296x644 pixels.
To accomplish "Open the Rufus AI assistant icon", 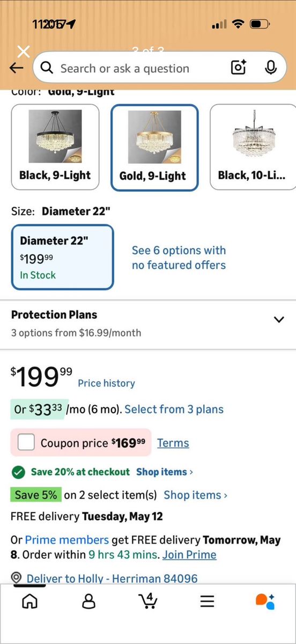I will [x=265, y=601].
